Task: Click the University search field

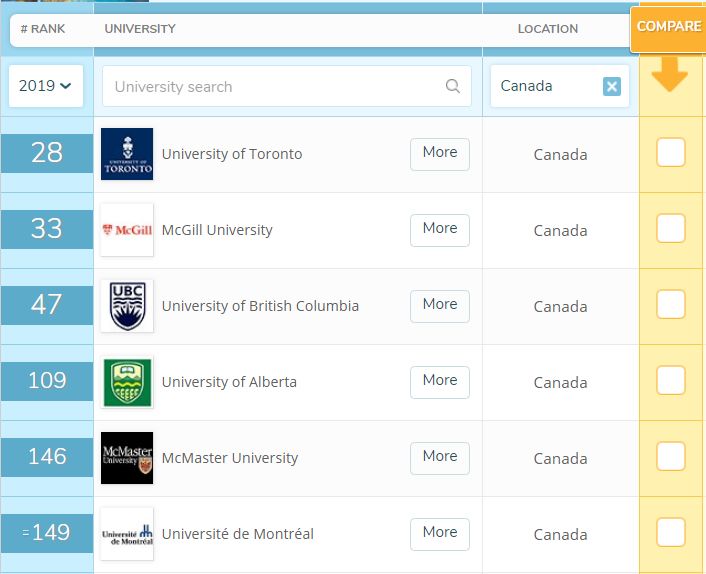Action: point(275,87)
